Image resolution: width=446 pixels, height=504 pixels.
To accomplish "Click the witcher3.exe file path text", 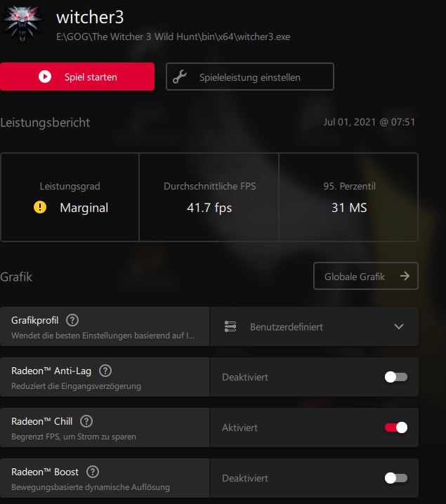I will pos(173,37).
